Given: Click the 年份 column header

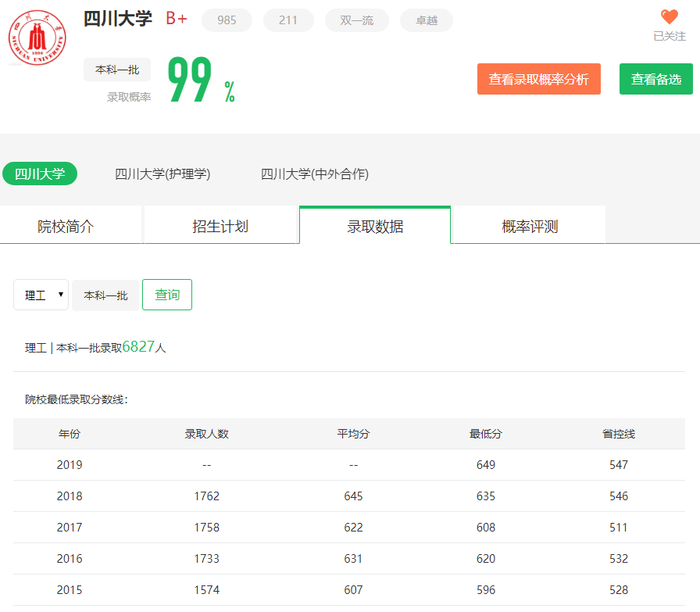Looking at the screenshot, I should pyautogui.click(x=70, y=434).
